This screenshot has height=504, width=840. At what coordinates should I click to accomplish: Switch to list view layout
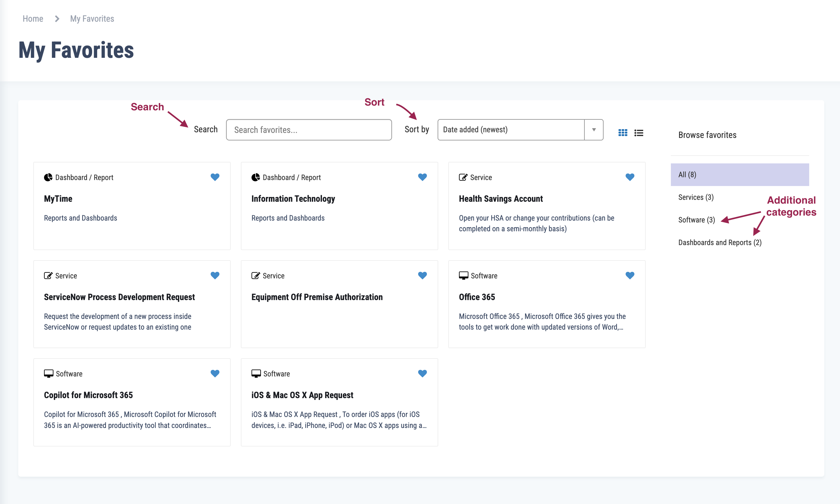point(638,133)
